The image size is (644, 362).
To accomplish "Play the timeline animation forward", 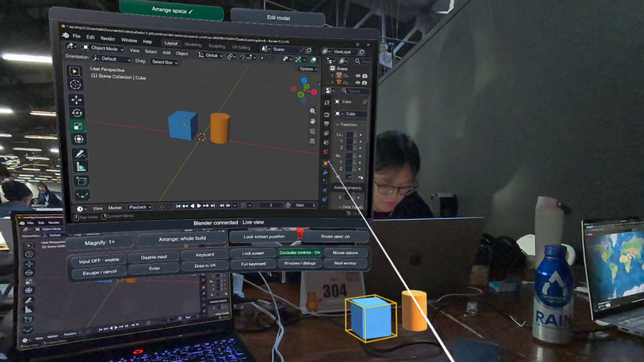I will point(199,206).
